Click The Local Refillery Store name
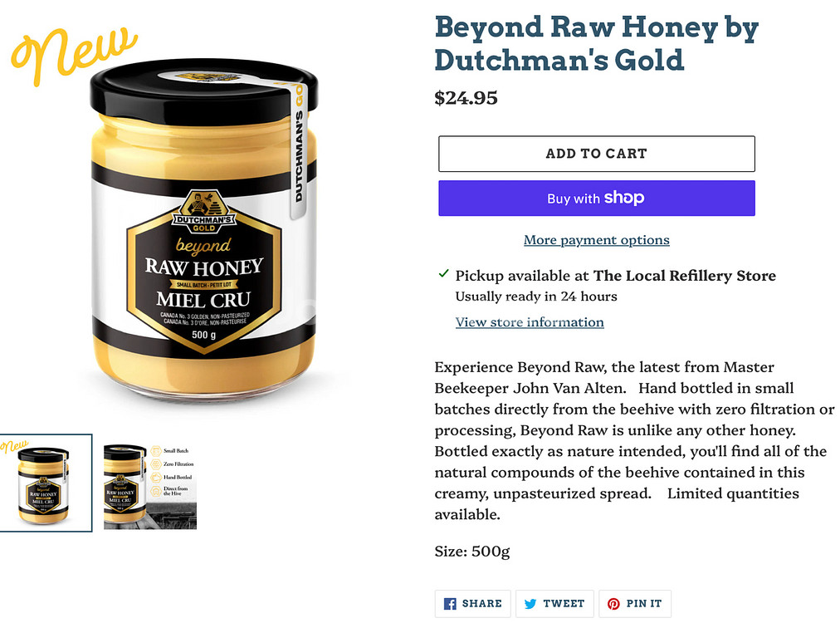 coord(685,276)
